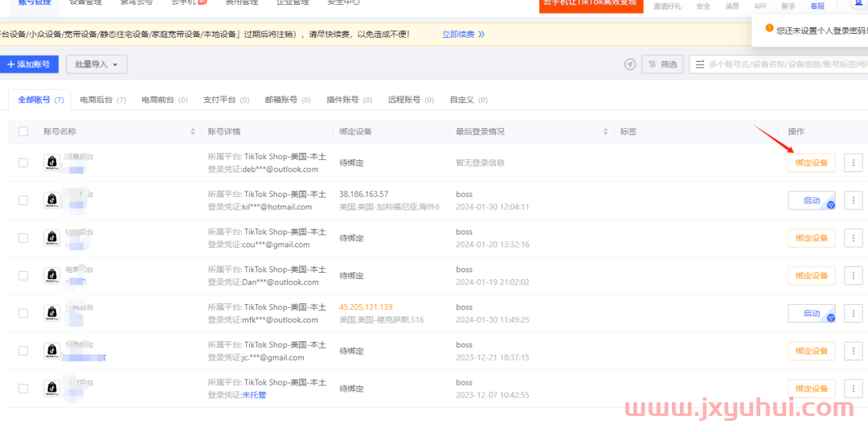Click the TikTok Shop icon in the deb***@outlook.com row
Viewport: 868px width, 432px height.
52,163
